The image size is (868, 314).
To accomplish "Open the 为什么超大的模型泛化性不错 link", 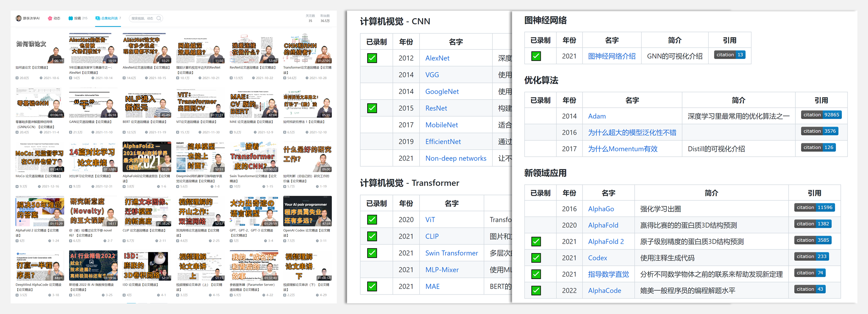I will click(x=632, y=133).
